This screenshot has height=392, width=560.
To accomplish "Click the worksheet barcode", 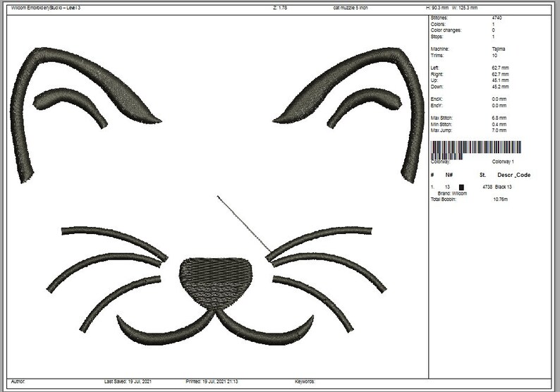I will pos(475,150).
